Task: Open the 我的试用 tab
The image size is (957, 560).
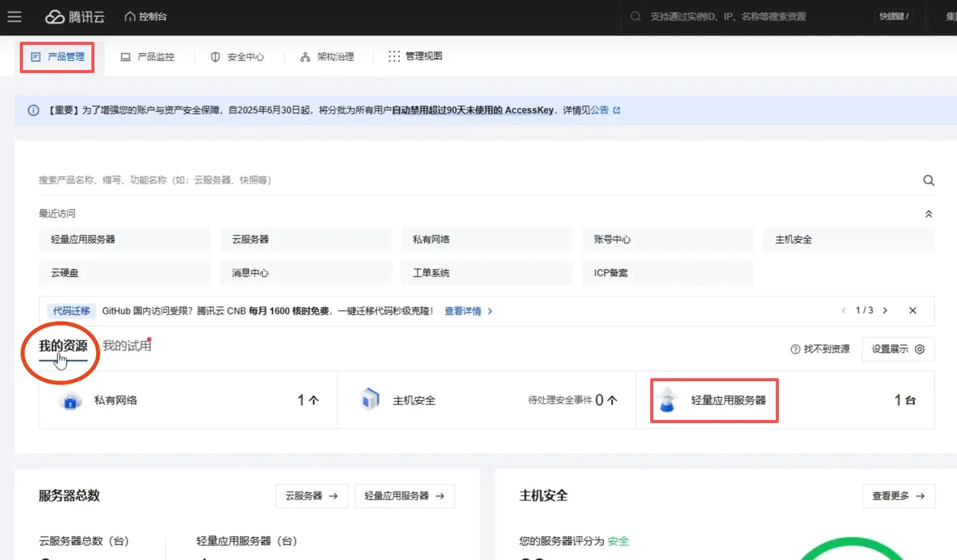Action: [126, 345]
